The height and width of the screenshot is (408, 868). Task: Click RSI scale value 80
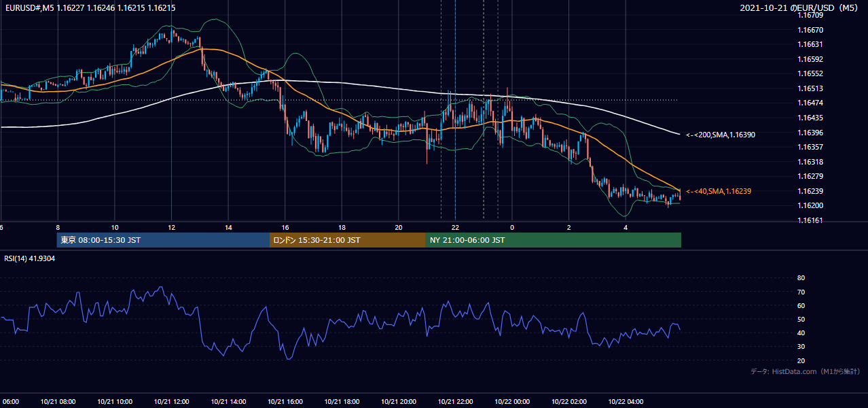pos(801,278)
